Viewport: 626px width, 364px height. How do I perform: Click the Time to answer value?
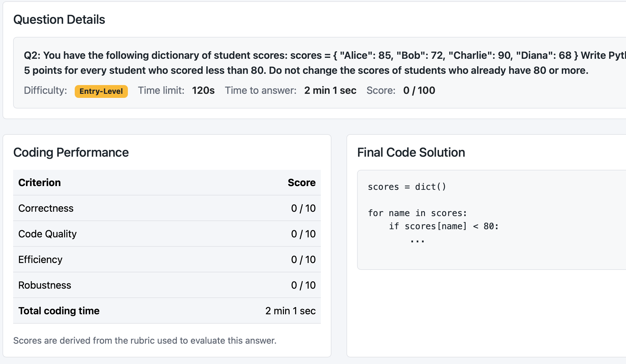pos(330,91)
